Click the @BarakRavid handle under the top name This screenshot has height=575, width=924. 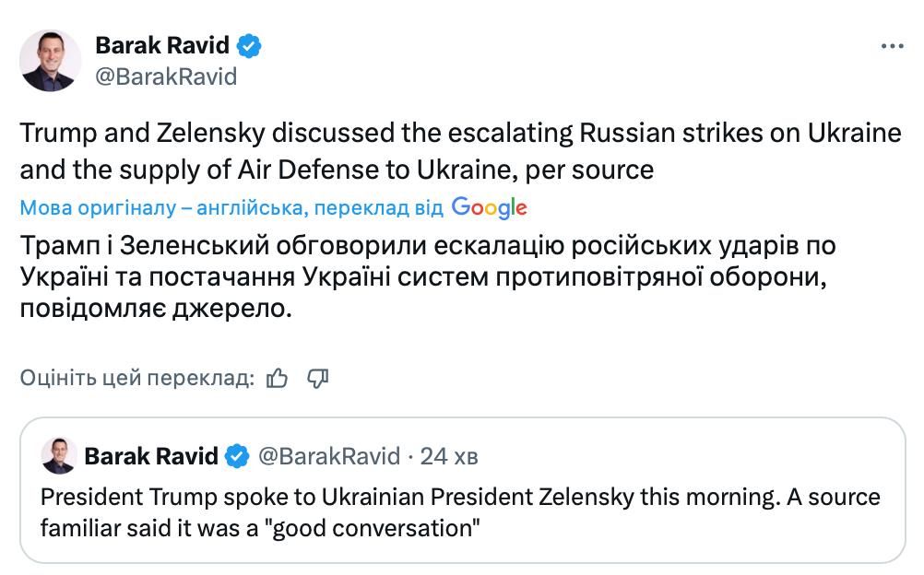(x=166, y=76)
